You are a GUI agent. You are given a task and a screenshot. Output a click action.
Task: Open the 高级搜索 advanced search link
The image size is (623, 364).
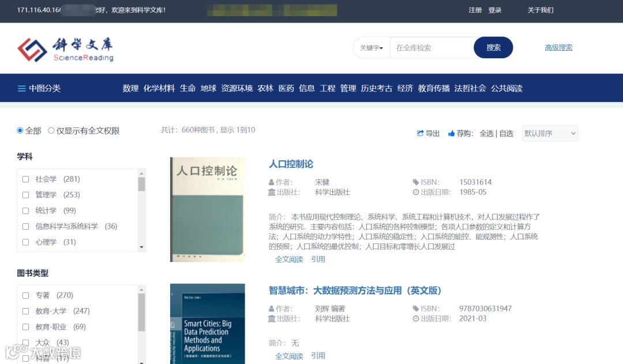tap(558, 48)
